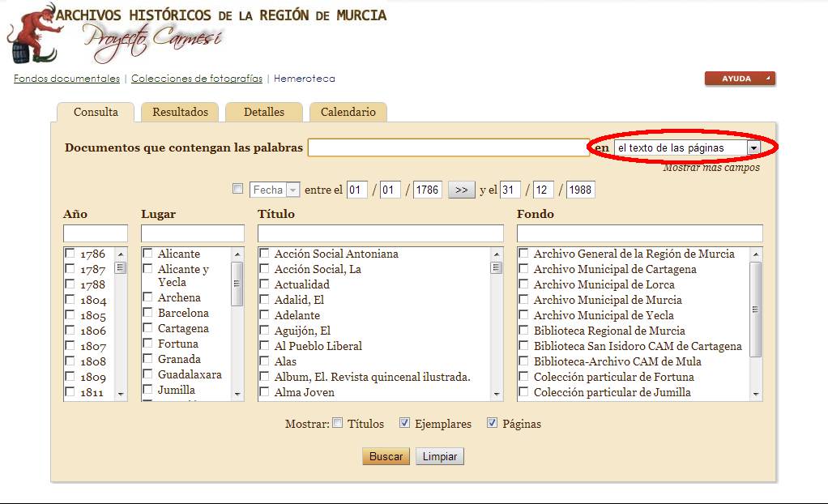Image resolution: width=828 pixels, height=504 pixels.
Task: Open the Fecha dropdown selector
Action: click(x=275, y=190)
